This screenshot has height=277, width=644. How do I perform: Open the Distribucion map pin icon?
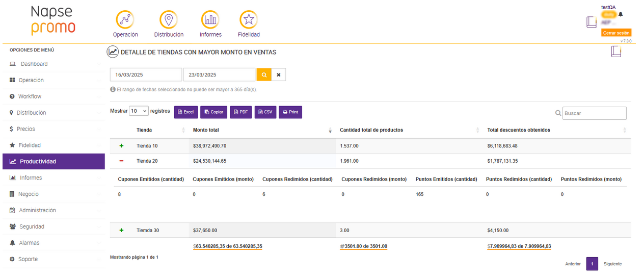[169, 20]
